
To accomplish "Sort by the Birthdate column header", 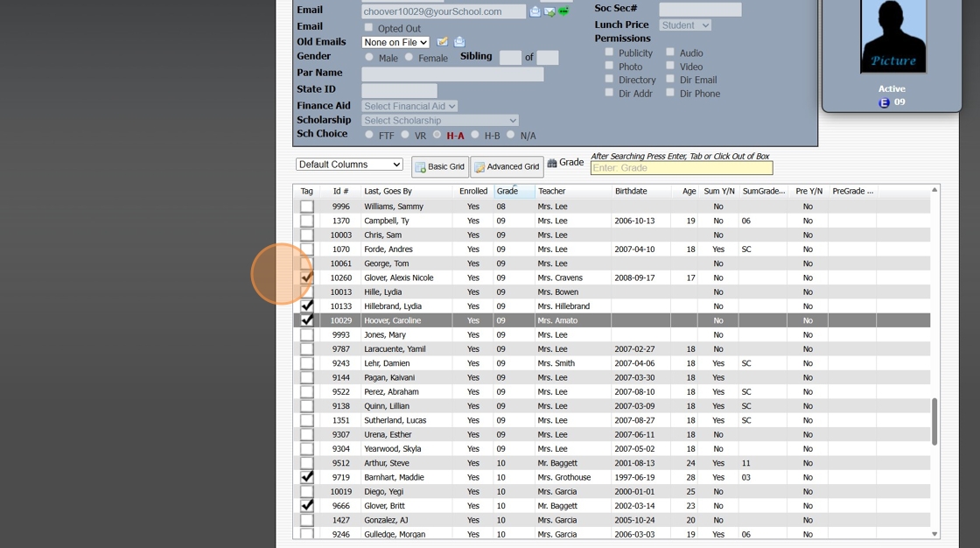I will tap(631, 191).
